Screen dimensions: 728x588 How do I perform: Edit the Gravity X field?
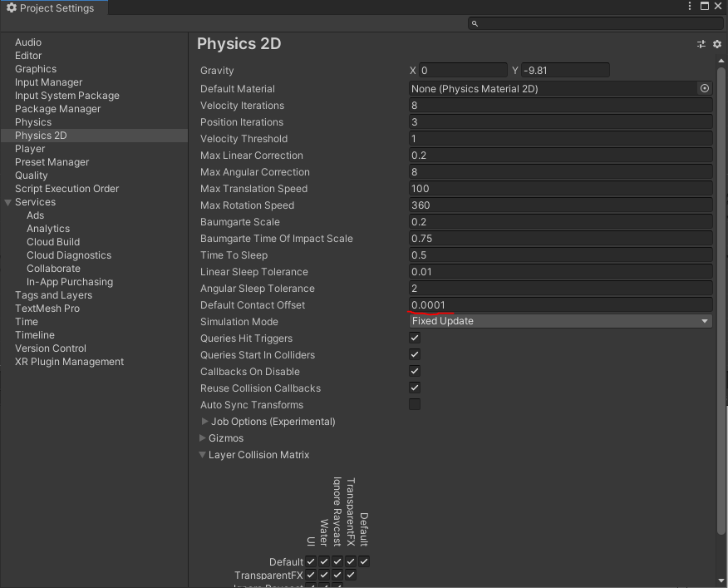(463, 70)
